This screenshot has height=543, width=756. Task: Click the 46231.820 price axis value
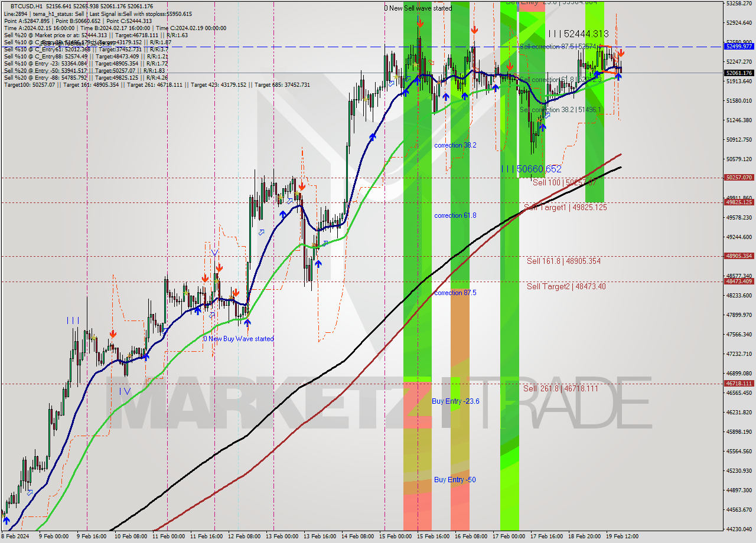[739, 412]
